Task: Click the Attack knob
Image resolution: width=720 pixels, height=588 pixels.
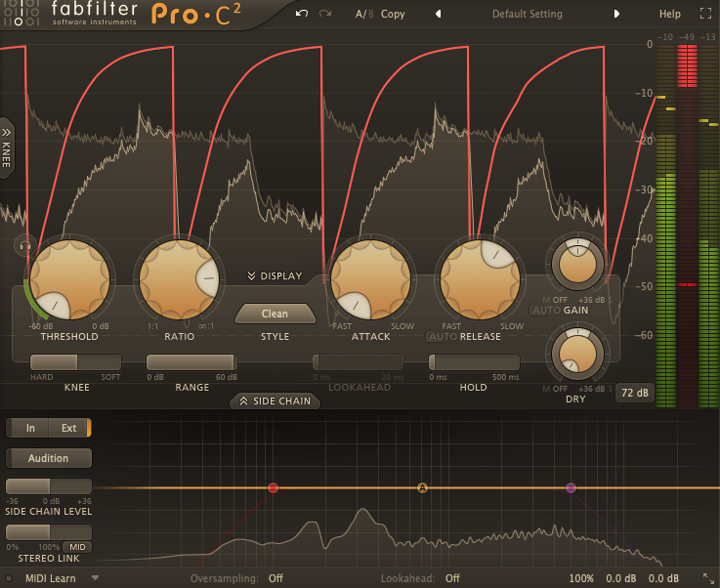Action: point(370,279)
